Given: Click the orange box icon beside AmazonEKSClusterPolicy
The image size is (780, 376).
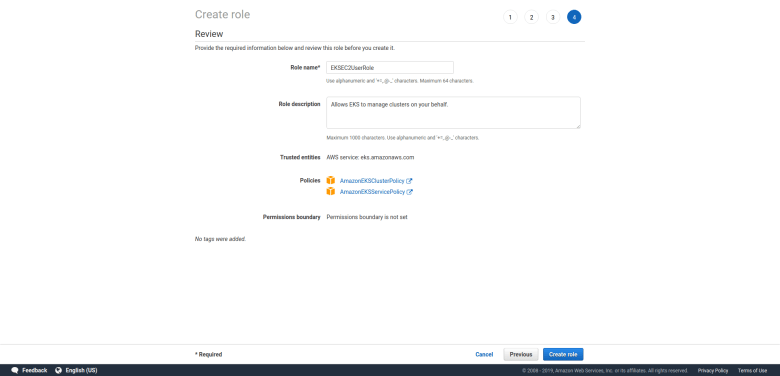Looking at the screenshot, I should [331, 181].
